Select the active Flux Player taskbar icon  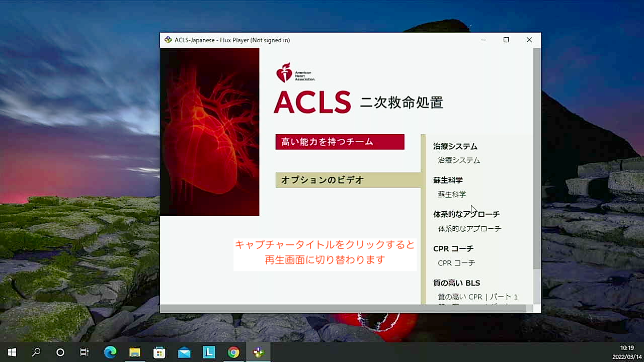click(x=258, y=352)
